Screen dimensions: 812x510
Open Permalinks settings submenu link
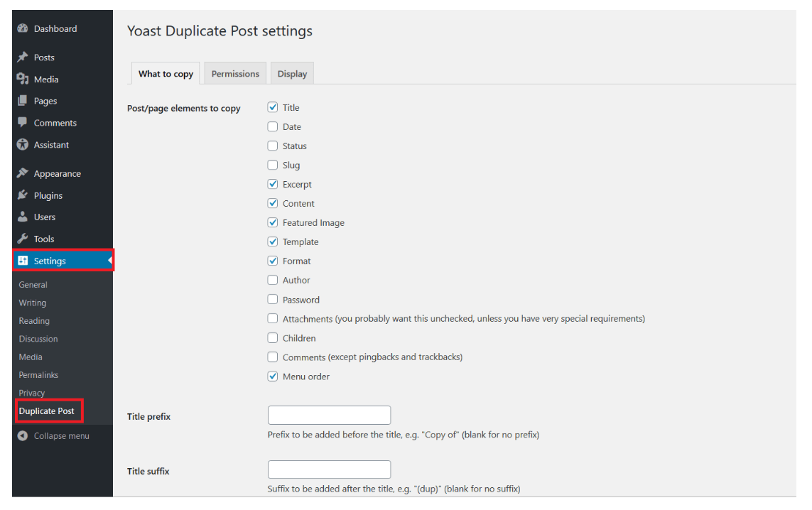pyautogui.click(x=38, y=374)
